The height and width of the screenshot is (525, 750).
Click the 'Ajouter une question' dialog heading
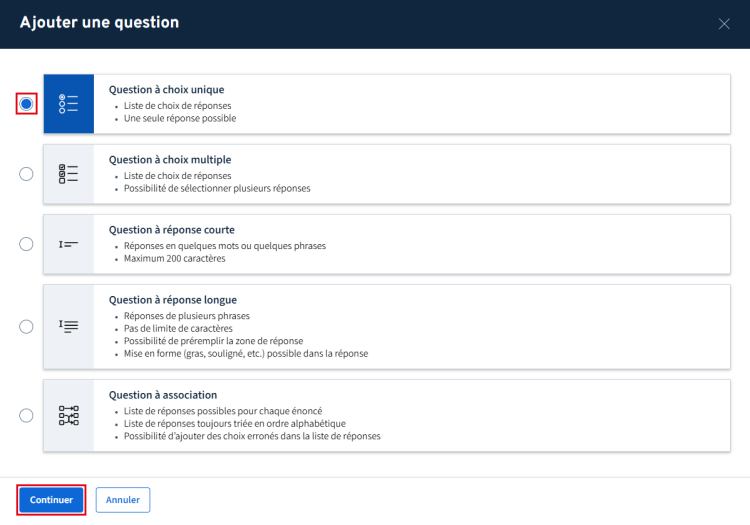click(x=99, y=22)
